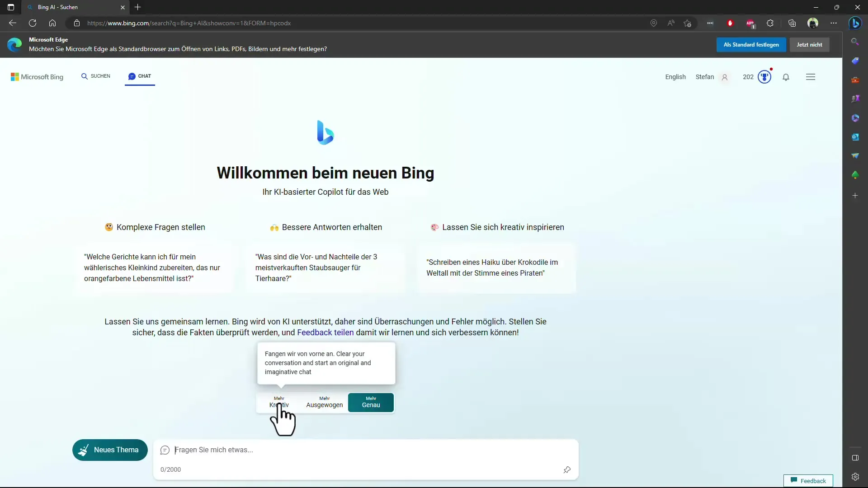Click the Stefan profile account icon

[725, 77]
